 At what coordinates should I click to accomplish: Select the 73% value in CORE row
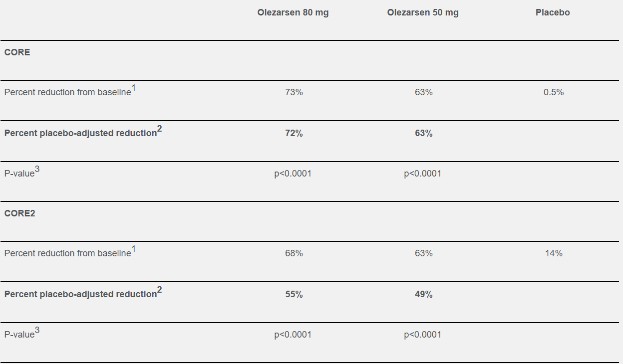(x=294, y=92)
